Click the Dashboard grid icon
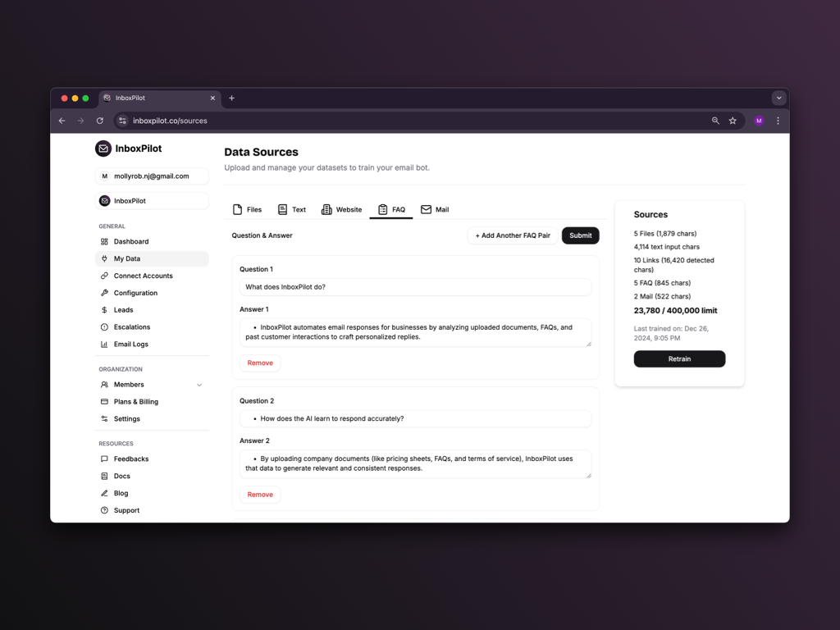Image resolution: width=840 pixels, height=630 pixels. tap(104, 242)
